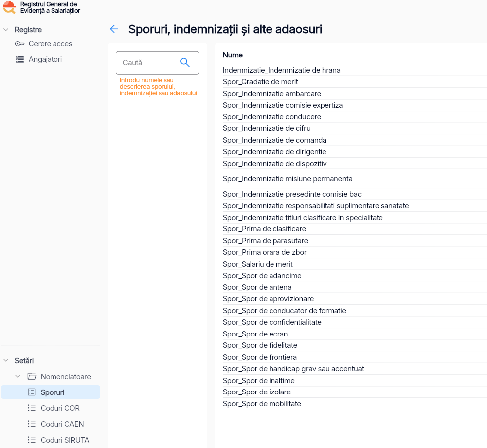Open the Sporuri menu item
487x448 pixels.
[x=53, y=392]
